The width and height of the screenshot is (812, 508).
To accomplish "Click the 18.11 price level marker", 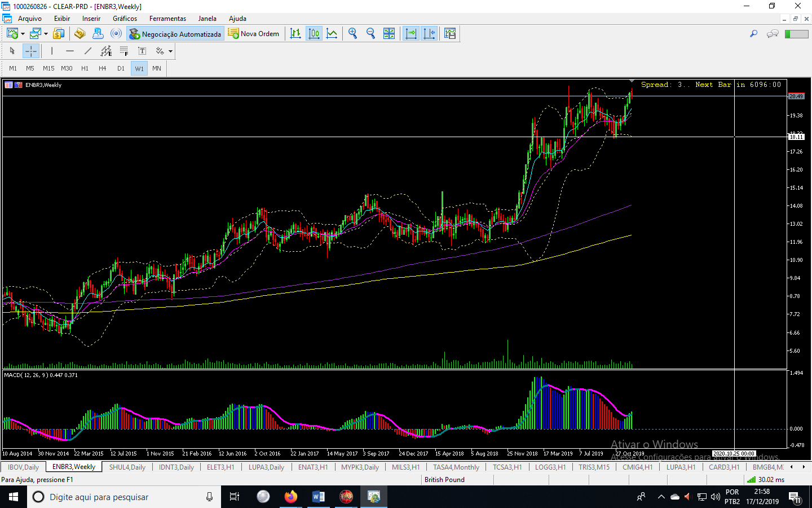I will tap(796, 137).
